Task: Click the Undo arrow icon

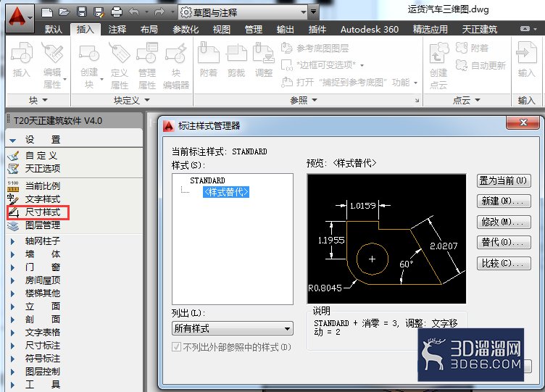Action: click(134, 12)
